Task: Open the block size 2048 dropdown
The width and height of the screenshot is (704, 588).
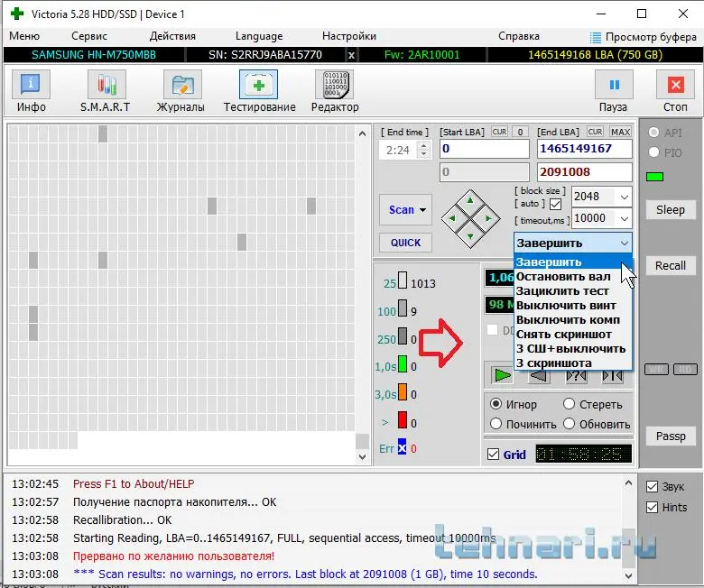Action: click(x=624, y=197)
